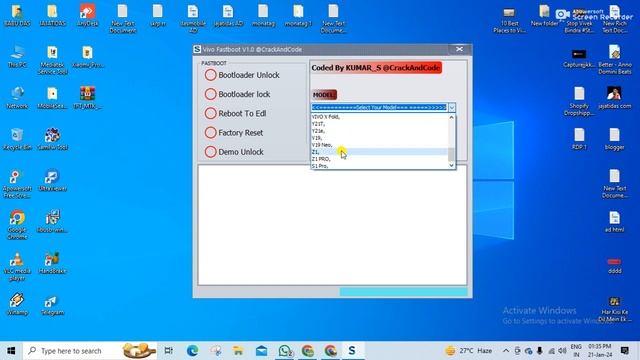Open the dddd desktop icon
This screenshot has height=360, width=640.
point(614,266)
